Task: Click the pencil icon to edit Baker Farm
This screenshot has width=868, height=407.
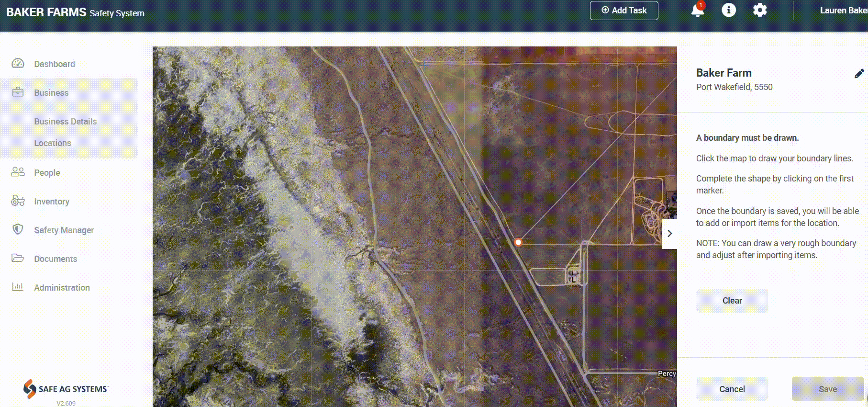Action: (x=859, y=73)
